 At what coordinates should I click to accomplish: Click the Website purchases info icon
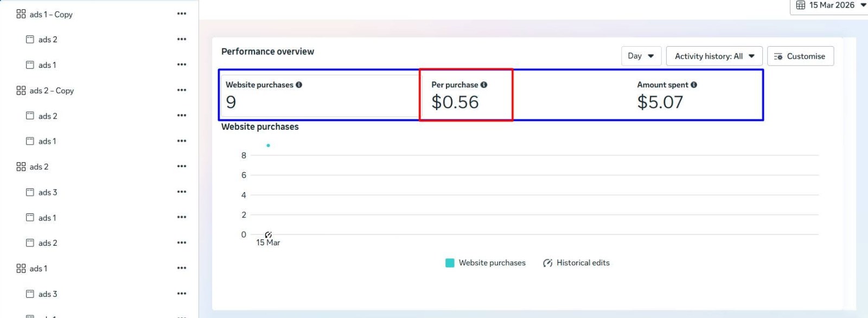(299, 85)
